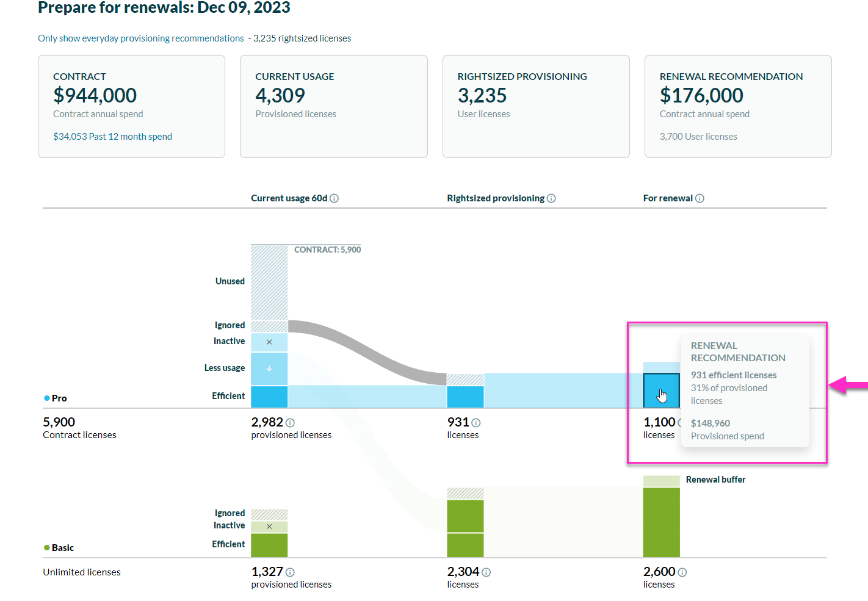Viewport: 868px width, 601px height.
Task: Click info icon beside 2,304 licenses
Action: point(486,572)
